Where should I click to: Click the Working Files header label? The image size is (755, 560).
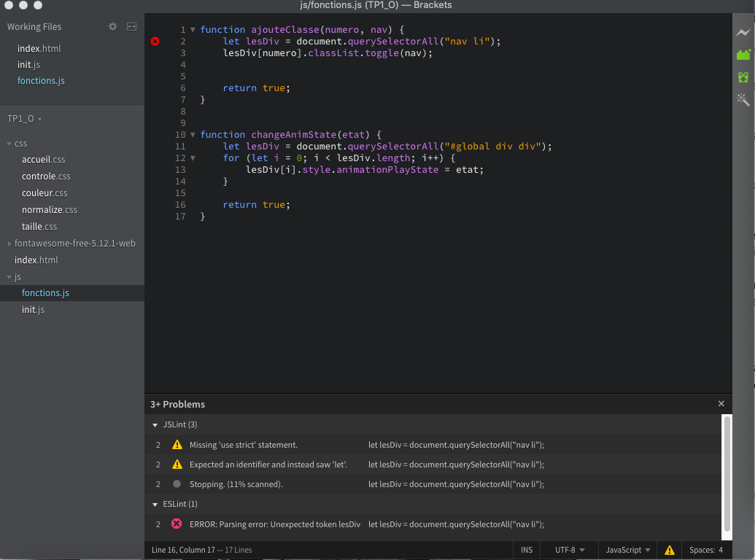(34, 27)
